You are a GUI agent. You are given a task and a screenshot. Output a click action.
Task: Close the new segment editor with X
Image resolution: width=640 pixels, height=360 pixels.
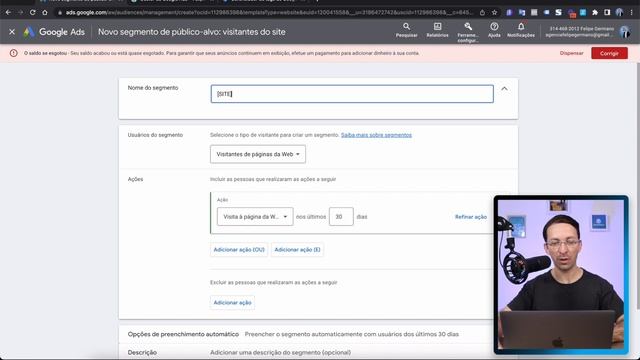12,31
